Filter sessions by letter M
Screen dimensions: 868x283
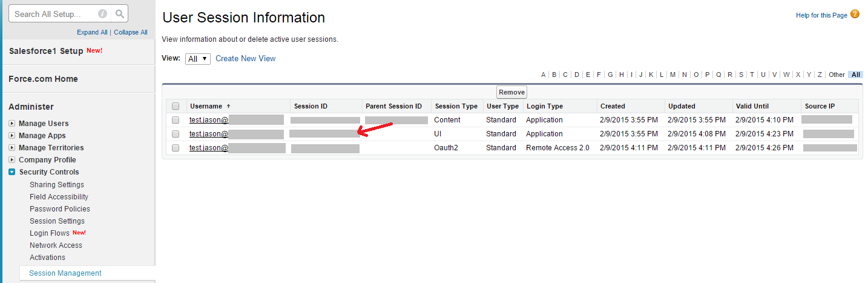pyautogui.click(x=672, y=75)
